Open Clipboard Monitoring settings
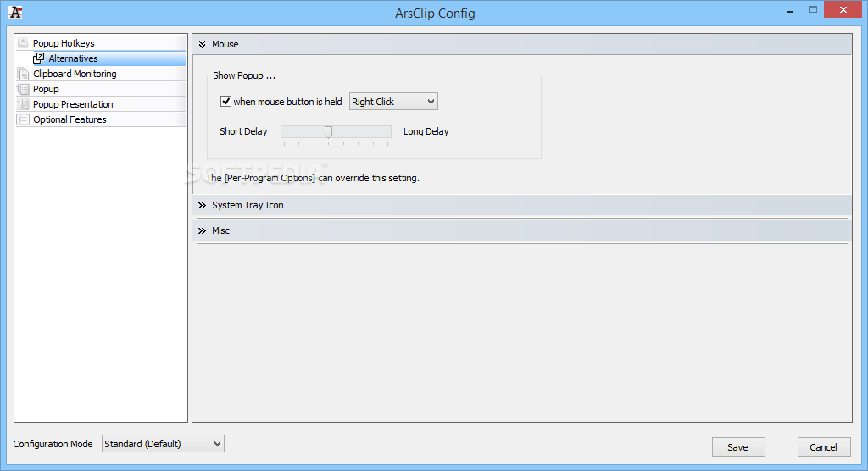The width and height of the screenshot is (868, 471). (75, 74)
